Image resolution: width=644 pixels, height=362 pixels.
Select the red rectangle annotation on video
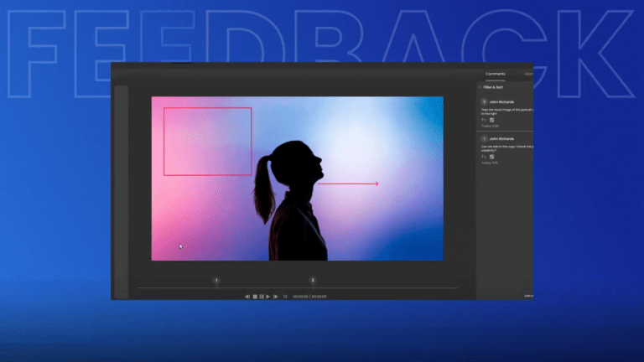(x=207, y=108)
